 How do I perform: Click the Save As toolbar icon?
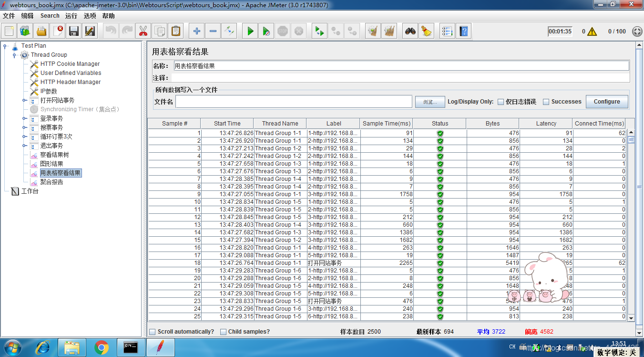pos(90,31)
